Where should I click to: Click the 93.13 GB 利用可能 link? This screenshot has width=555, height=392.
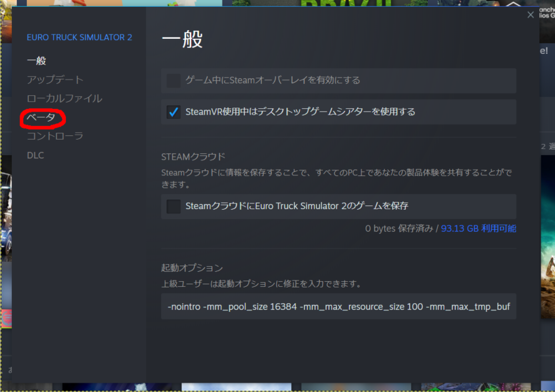click(x=479, y=229)
